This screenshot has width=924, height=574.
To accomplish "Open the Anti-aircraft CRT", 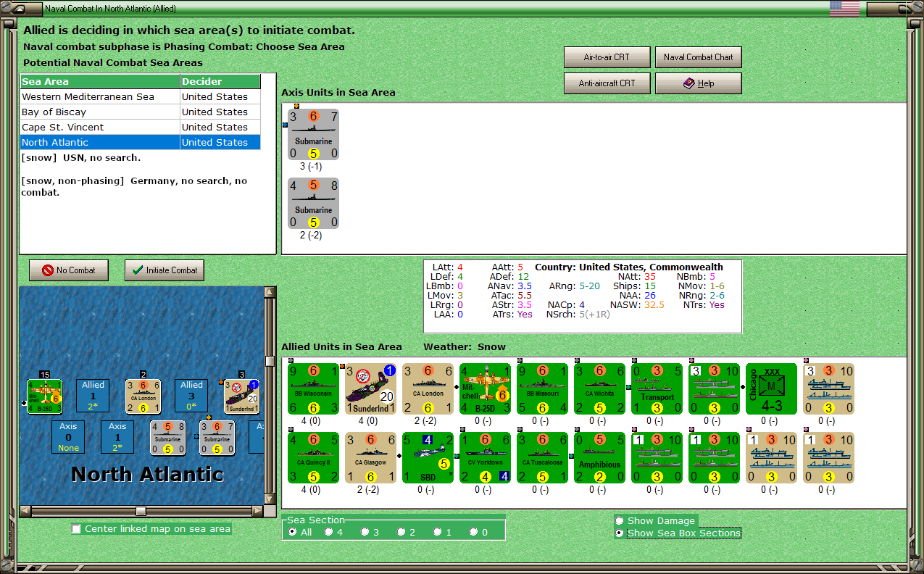I will pos(607,83).
